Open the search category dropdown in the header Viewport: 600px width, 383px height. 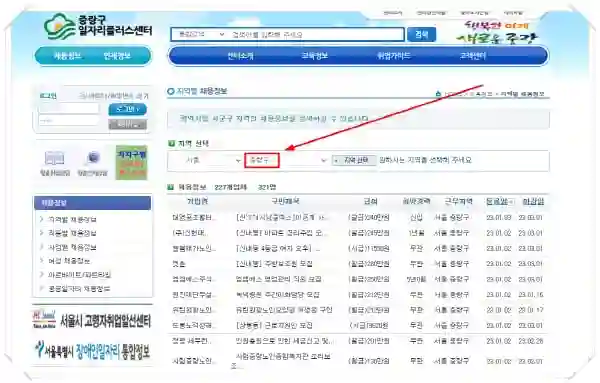pyautogui.click(x=201, y=34)
